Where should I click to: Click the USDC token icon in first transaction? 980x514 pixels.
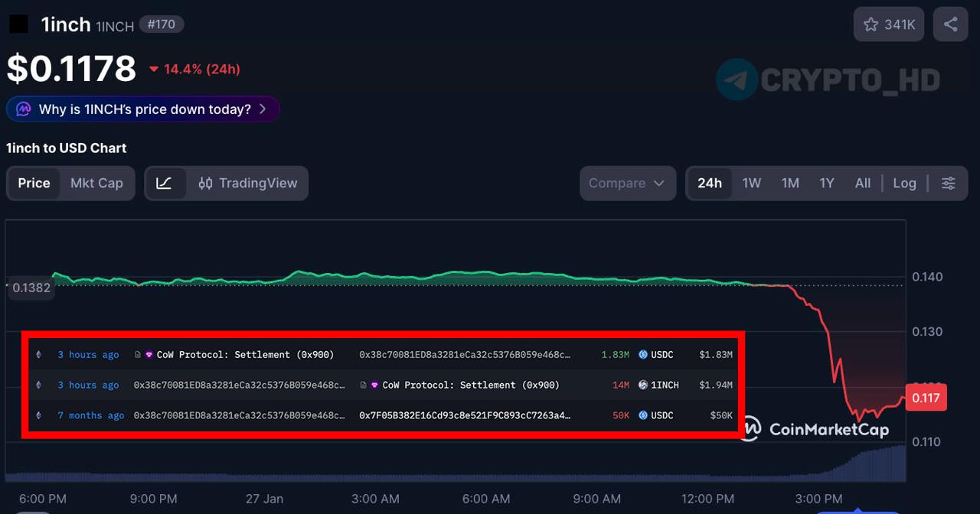point(643,355)
